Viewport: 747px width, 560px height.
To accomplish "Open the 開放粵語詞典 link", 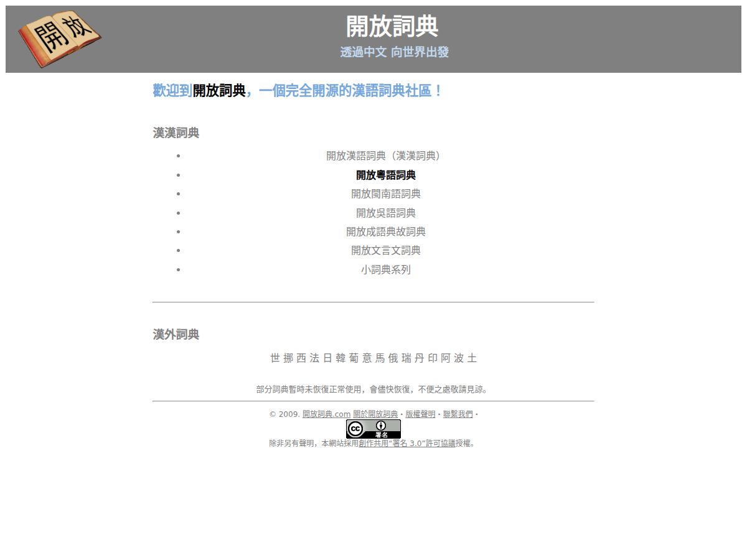I will click(386, 175).
